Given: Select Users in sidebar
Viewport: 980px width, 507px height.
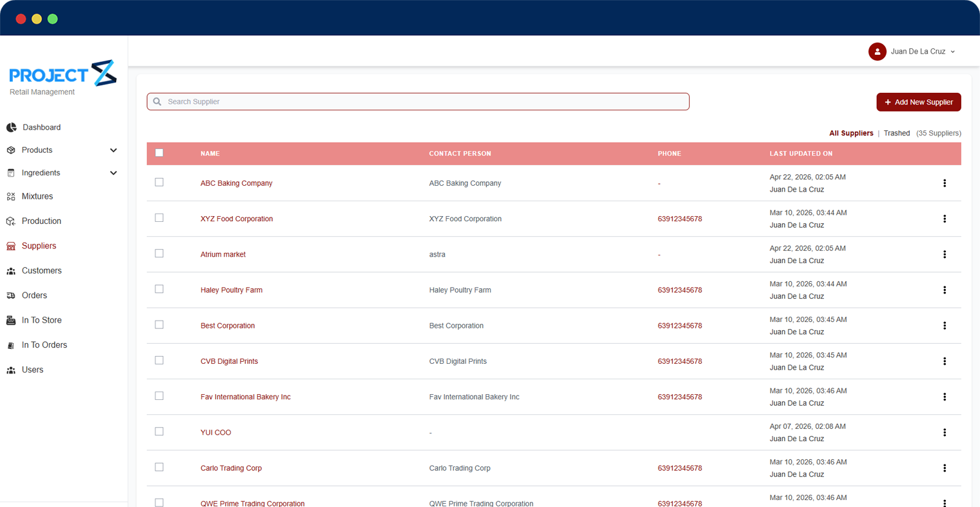Looking at the screenshot, I should 32,370.
